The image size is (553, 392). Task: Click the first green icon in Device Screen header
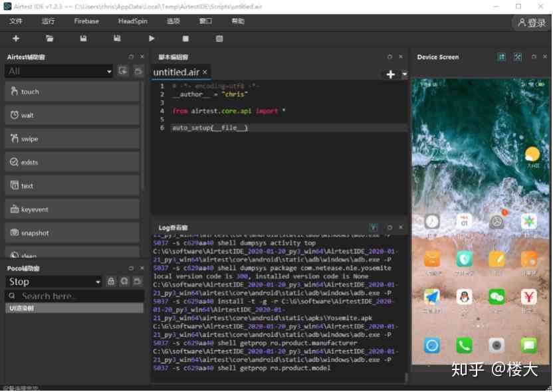pyautogui.click(x=502, y=56)
